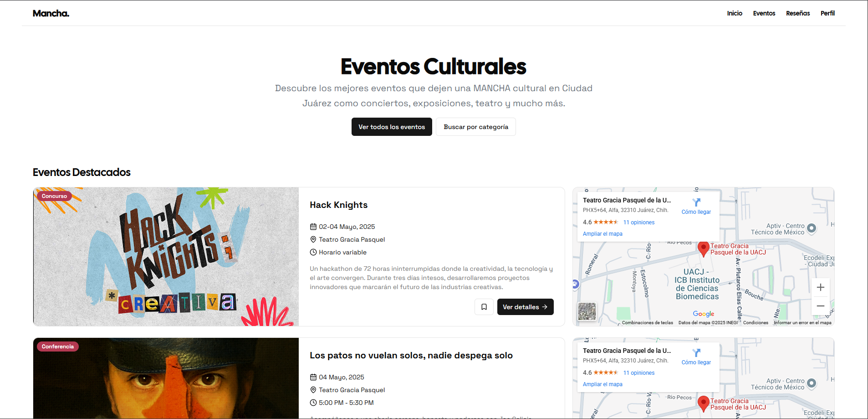Open Reseñas in the top navigation
Image resolution: width=868 pixels, height=419 pixels.
[798, 13]
